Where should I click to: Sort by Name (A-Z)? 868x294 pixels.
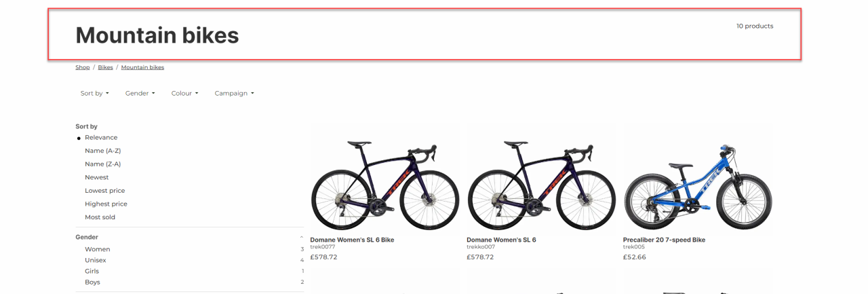(102, 151)
